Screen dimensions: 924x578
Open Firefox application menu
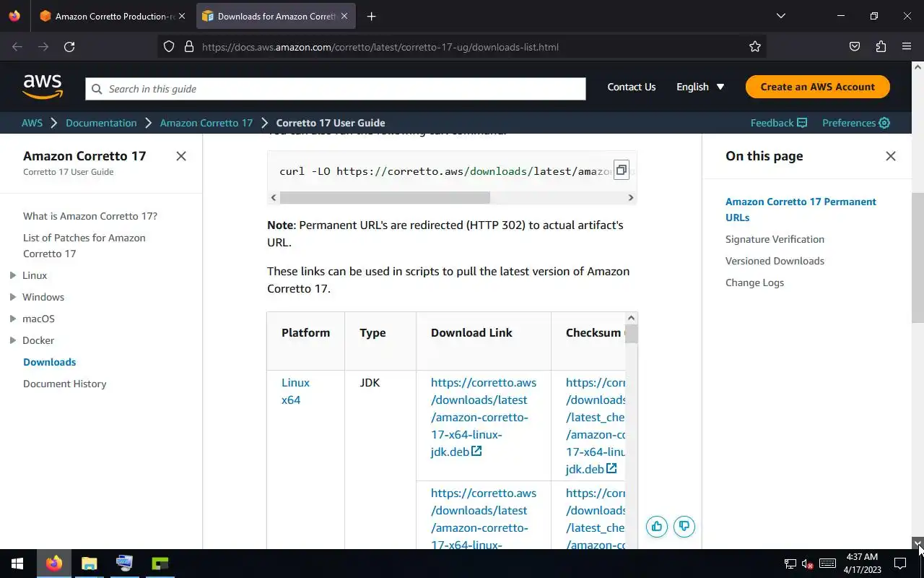(907, 47)
